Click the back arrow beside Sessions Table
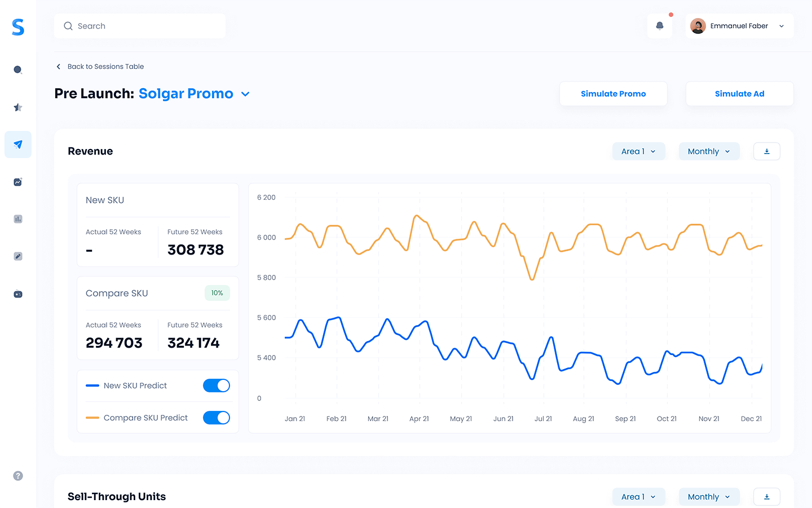Screen dimensions: 812x508 coord(58,67)
